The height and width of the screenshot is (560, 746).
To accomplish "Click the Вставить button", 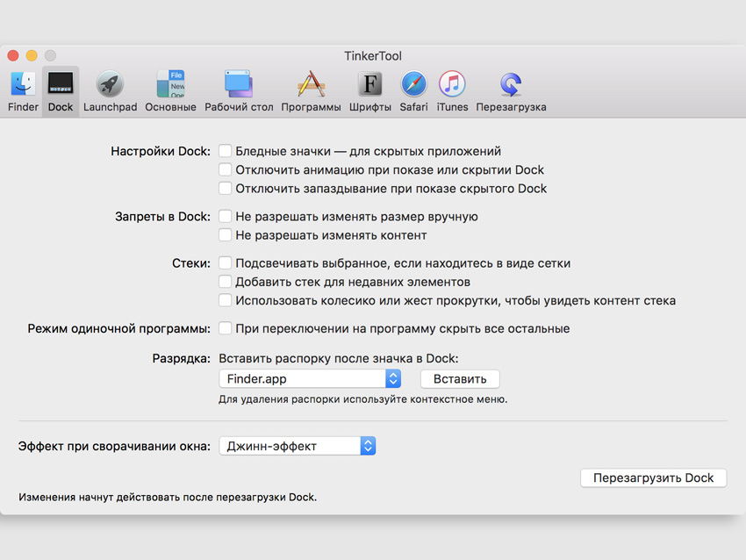I will (x=460, y=378).
